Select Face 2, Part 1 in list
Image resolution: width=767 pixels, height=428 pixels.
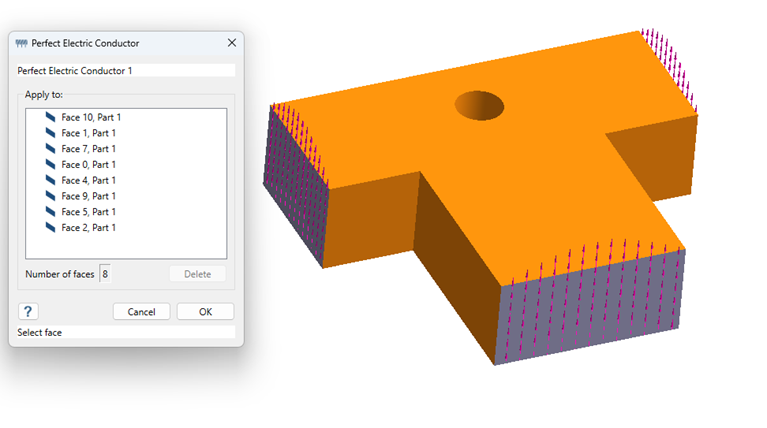click(89, 227)
